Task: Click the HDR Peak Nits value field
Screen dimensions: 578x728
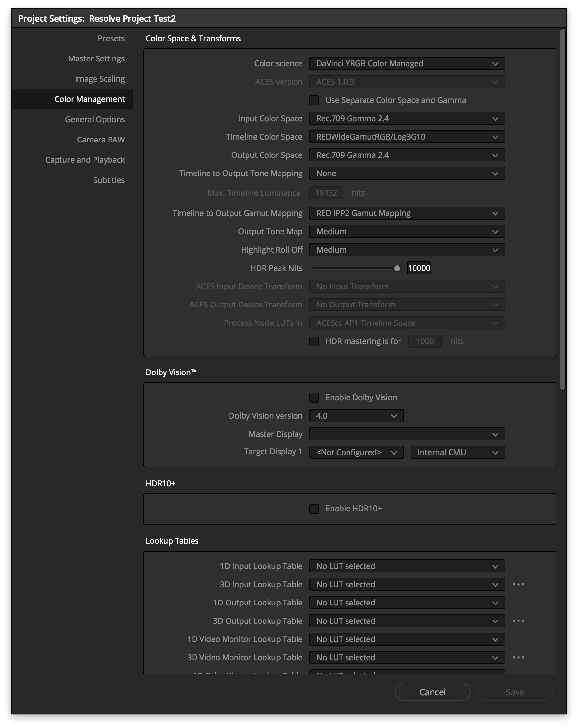Action: click(x=419, y=268)
